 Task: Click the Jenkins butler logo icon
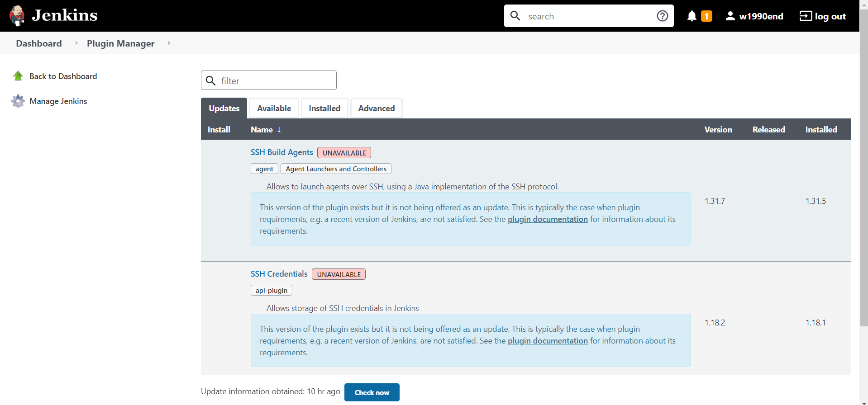click(x=17, y=16)
